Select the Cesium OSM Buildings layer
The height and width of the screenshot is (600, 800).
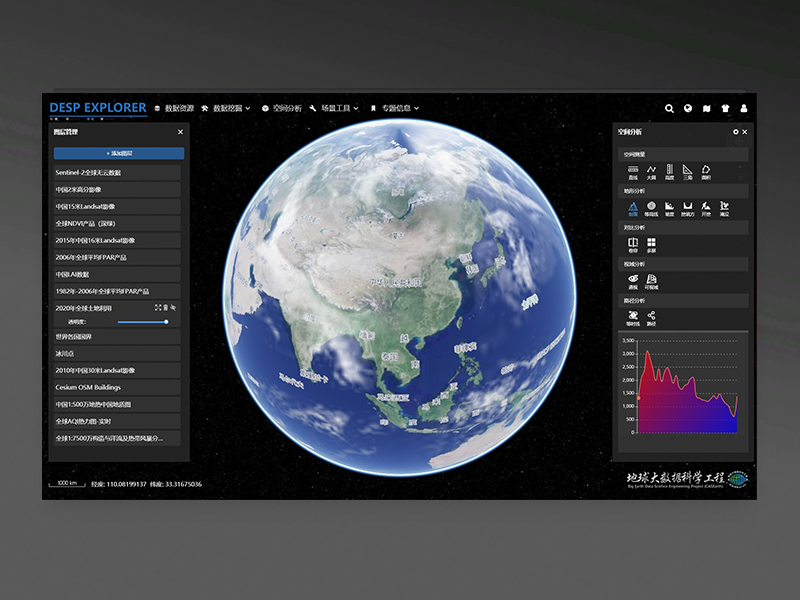117,387
